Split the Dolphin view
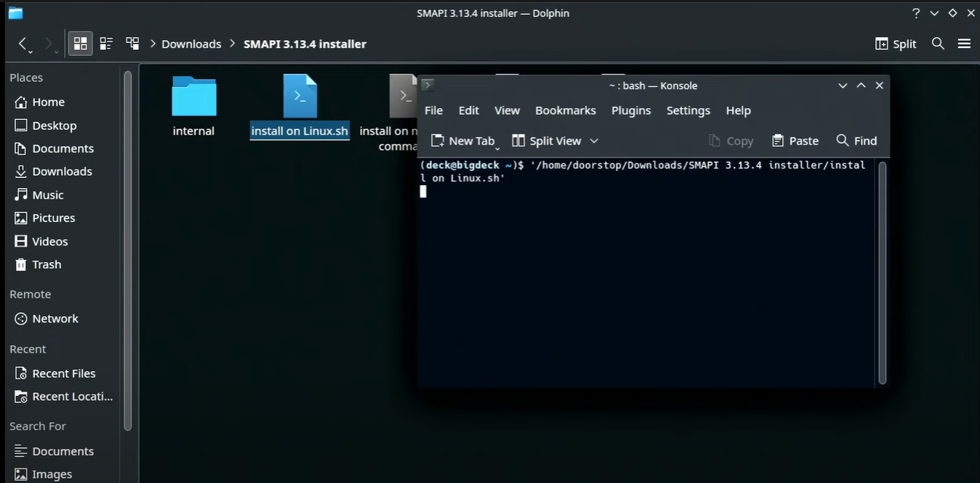980x483 pixels. (896, 44)
